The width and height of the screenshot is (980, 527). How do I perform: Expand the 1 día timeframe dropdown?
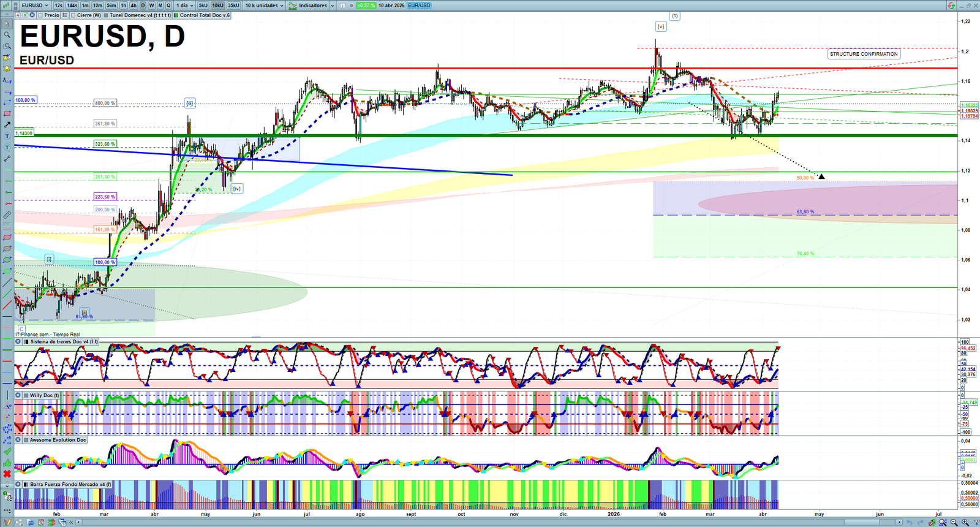[185, 6]
